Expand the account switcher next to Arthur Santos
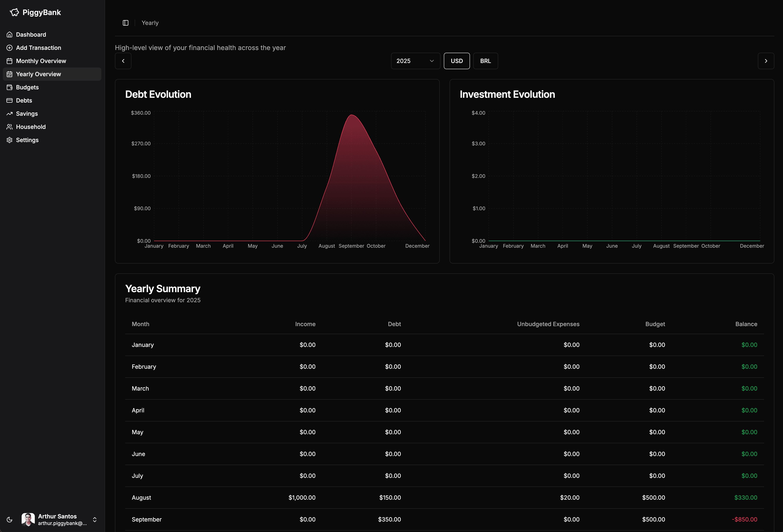This screenshot has height=532, width=783. pyautogui.click(x=94, y=519)
